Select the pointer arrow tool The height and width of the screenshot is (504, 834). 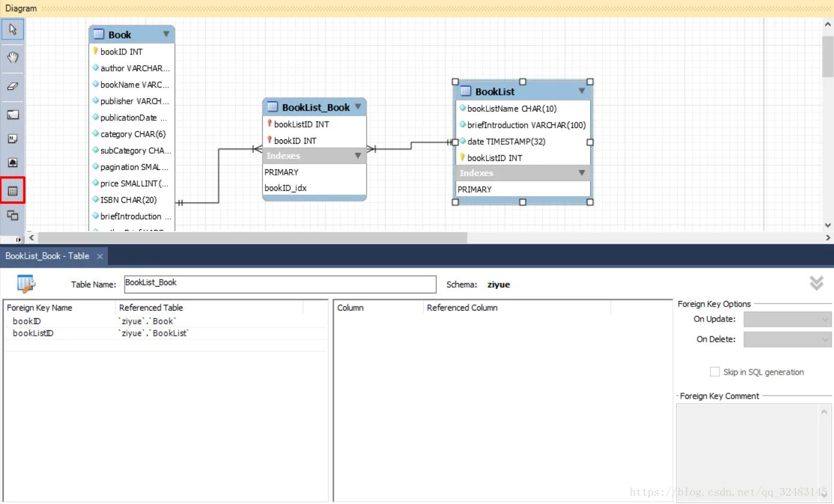point(13,29)
